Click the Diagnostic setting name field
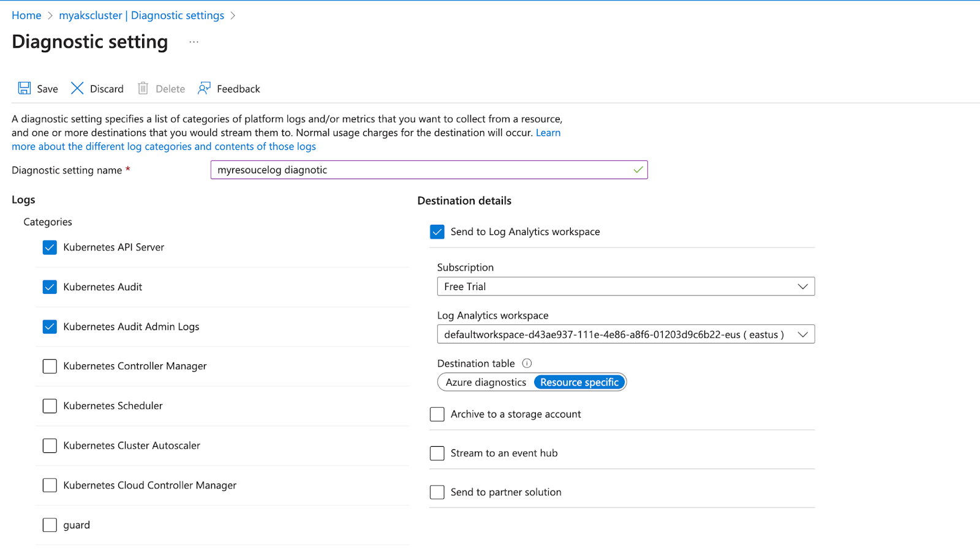Image resolution: width=980 pixels, height=554 pixels. (x=429, y=170)
